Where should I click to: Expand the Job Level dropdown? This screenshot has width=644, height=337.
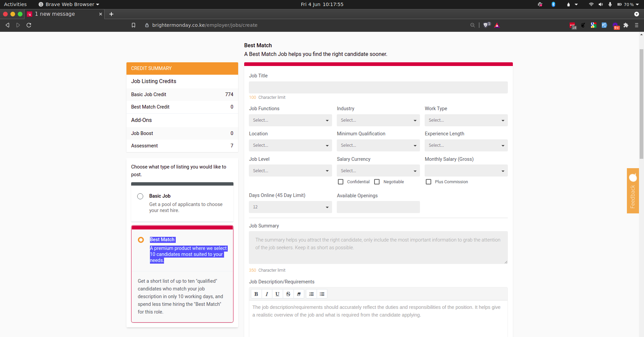click(x=290, y=171)
